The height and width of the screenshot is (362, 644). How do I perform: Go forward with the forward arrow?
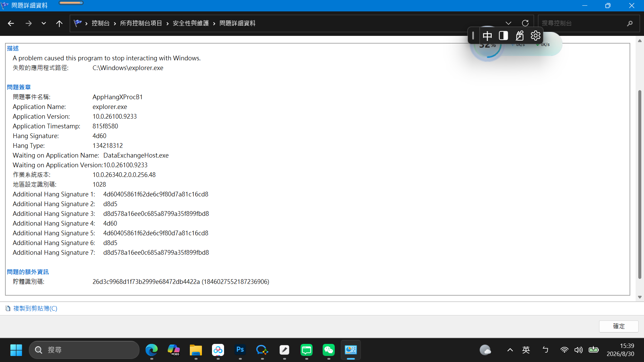click(x=29, y=23)
